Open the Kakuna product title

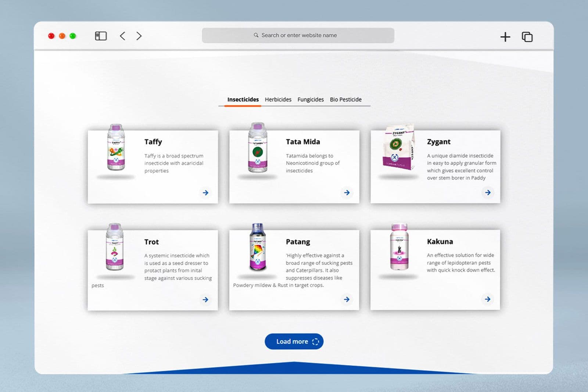440,241
